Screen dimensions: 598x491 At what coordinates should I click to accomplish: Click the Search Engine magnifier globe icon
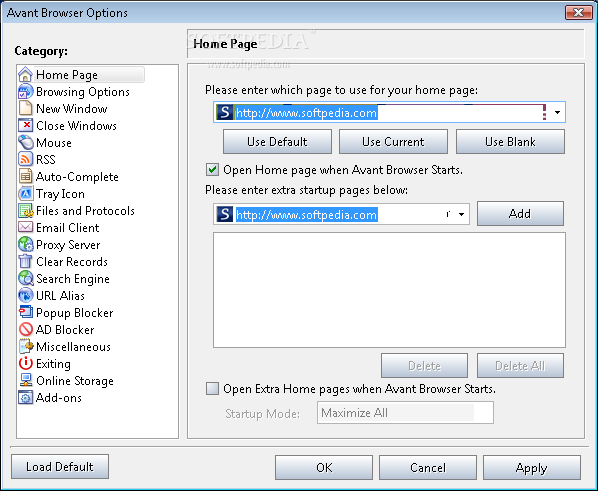26,279
